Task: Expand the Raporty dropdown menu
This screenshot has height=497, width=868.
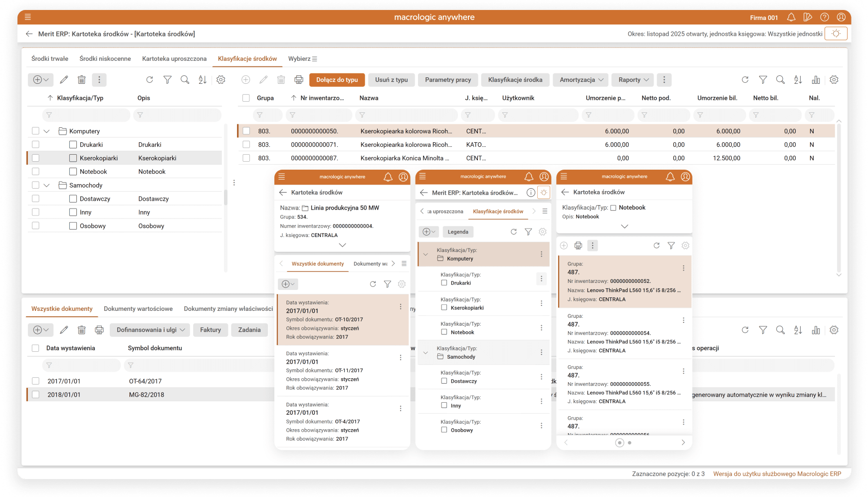Action: pyautogui.click(x=633, y=80)
